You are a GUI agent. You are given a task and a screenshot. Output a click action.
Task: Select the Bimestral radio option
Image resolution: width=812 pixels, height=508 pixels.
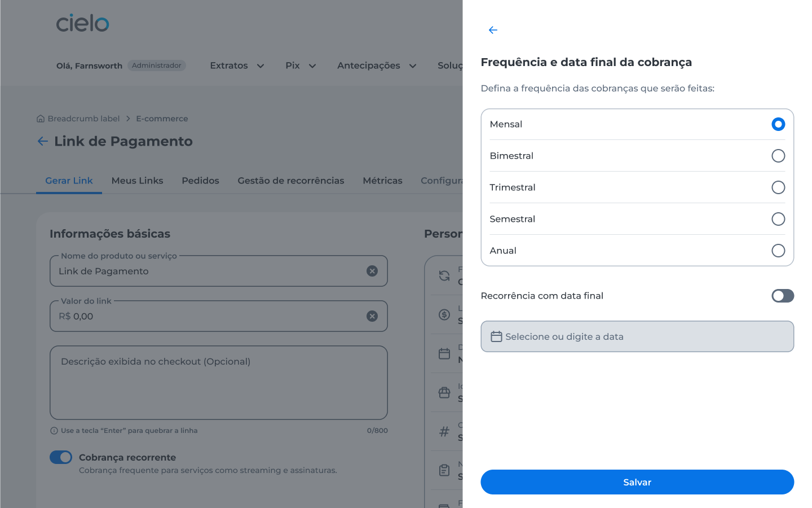(778, 156)
